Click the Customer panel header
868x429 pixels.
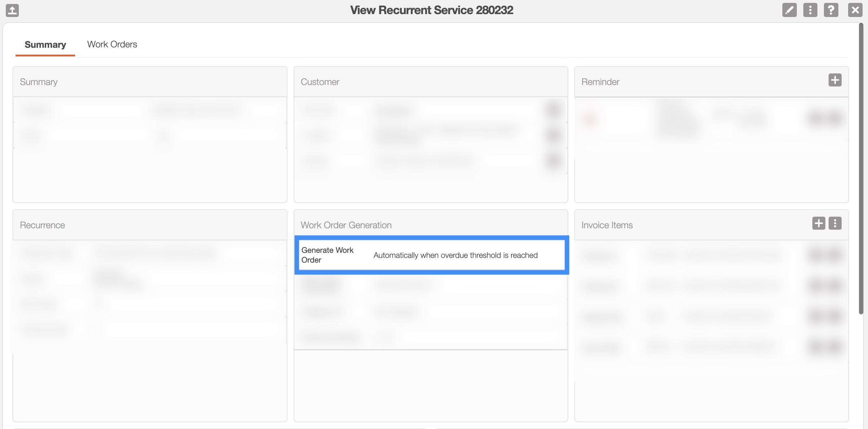coord(320,82)
